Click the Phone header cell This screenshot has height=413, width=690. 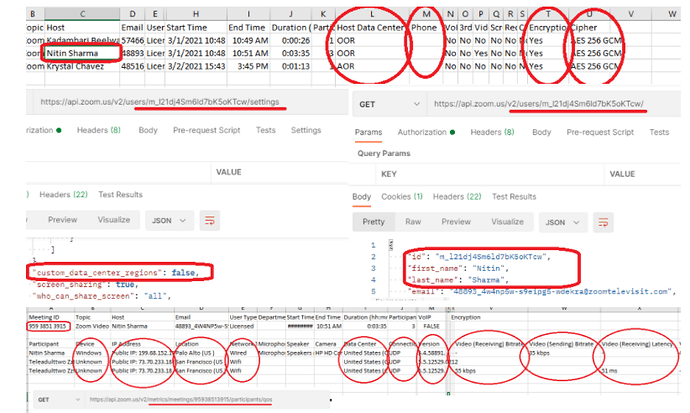click(426, 28)
